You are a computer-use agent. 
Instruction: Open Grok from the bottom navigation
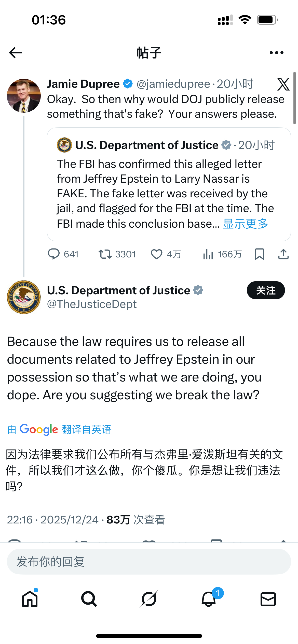click(x=149, y=599)
